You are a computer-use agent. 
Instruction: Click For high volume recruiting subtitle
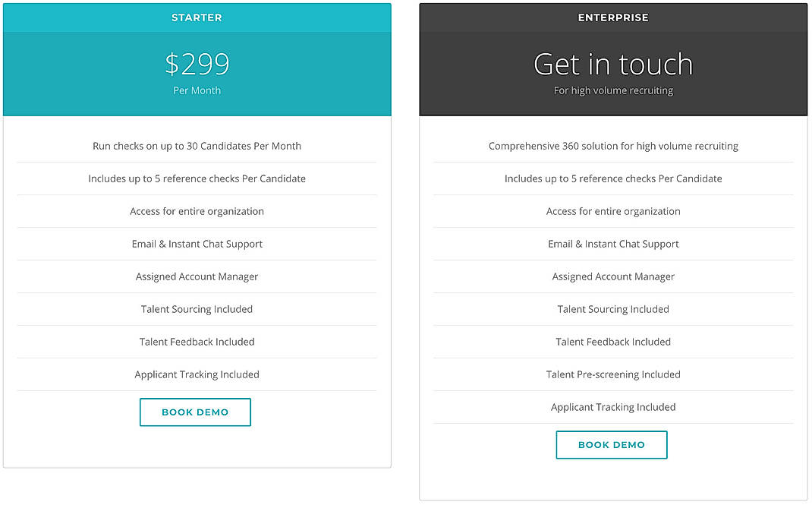coord(612,90)
